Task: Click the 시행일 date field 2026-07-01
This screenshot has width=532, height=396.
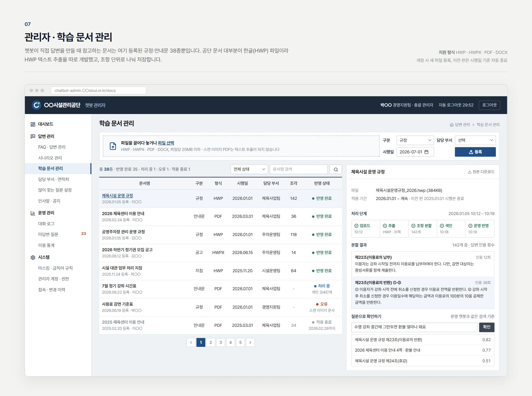Action: click(415, 152)
